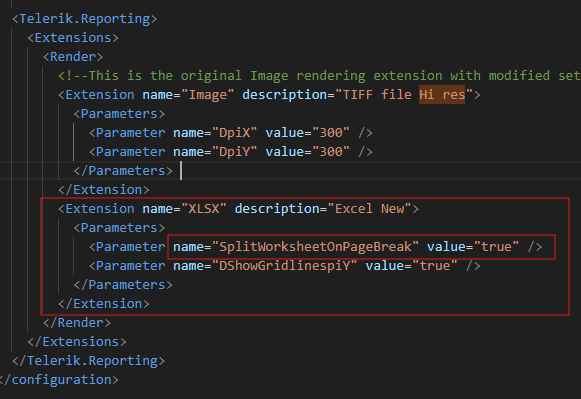This screenshot has height=399, width=581.
Task: Select the Extensions opening tag
Action: (73, 38)
